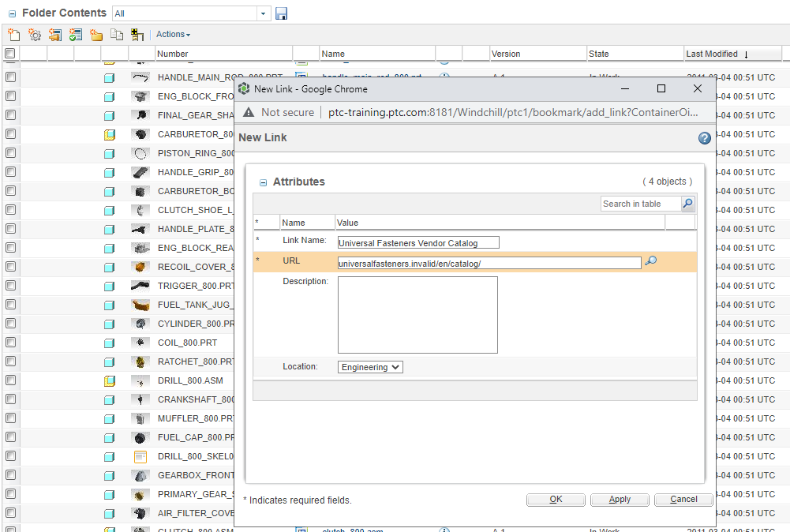The image size is (790, 532).
Task: Open the help icon in the New Link dialog
Action: coord(704,137)
